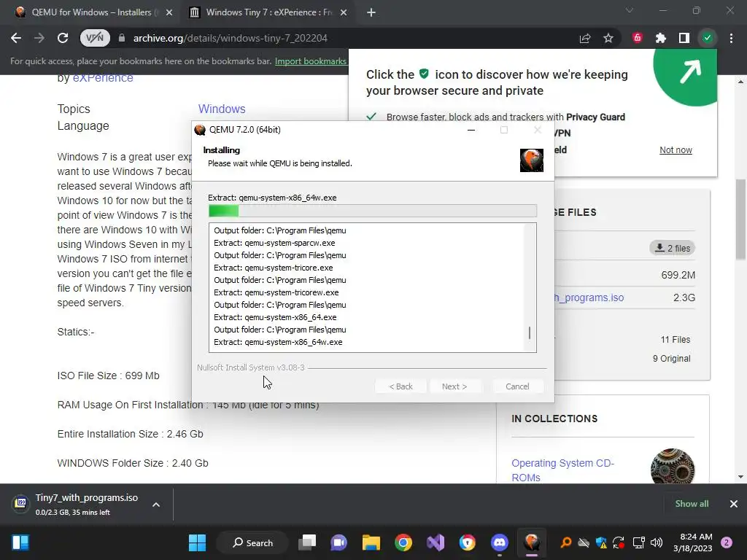Viewport: 747px width, 560px height.
Task: Switch to the Windows Tiny 7 tab
Action: pos(269,12)
